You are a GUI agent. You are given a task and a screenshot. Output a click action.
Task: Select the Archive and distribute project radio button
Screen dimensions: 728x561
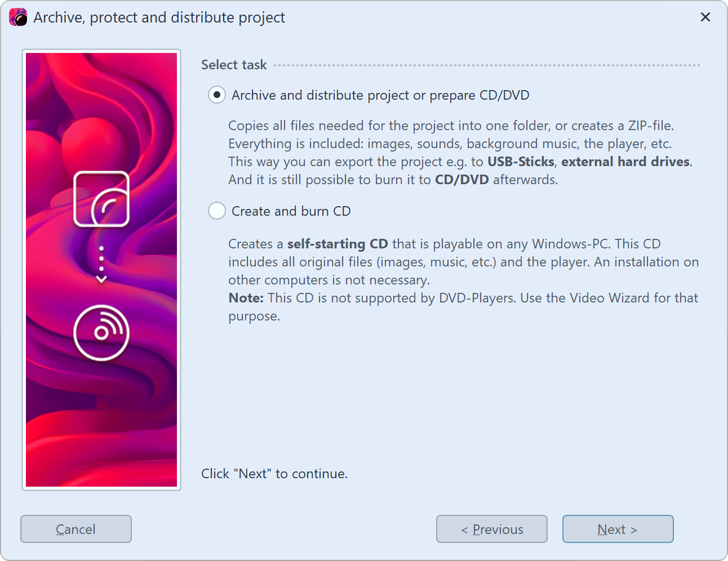[217, 95]
